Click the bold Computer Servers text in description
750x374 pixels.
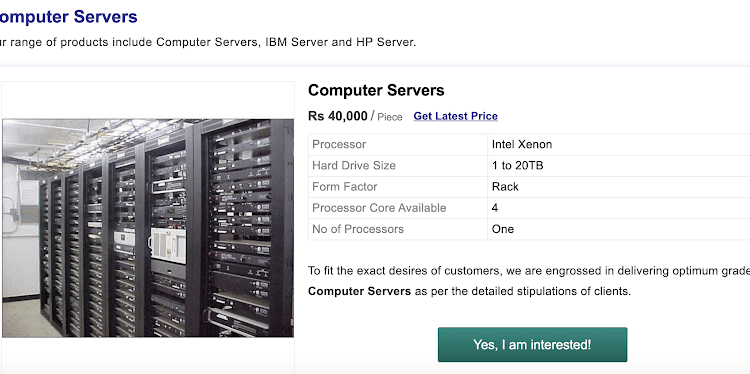click(x=359, y=291)
